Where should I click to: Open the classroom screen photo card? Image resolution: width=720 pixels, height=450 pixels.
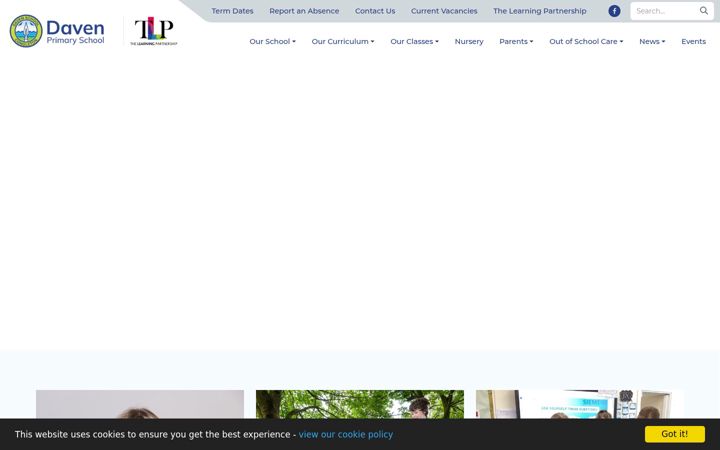(579, 404)
